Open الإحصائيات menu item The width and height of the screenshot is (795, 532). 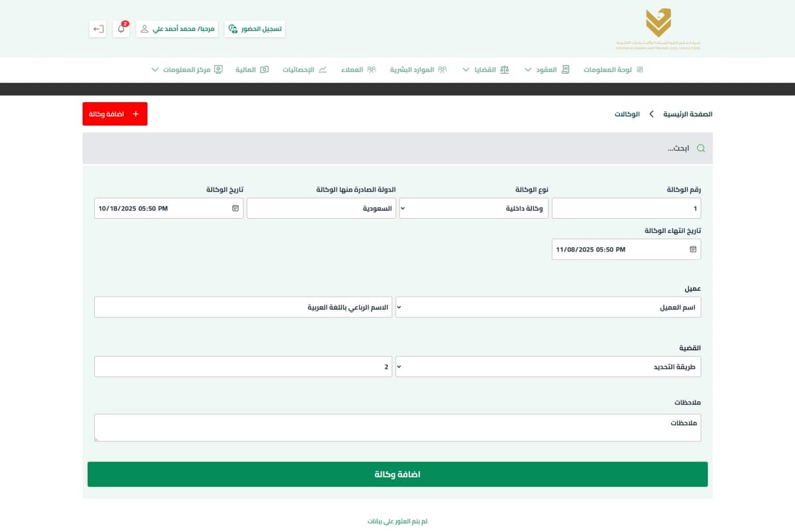click(x=305, y=70)
